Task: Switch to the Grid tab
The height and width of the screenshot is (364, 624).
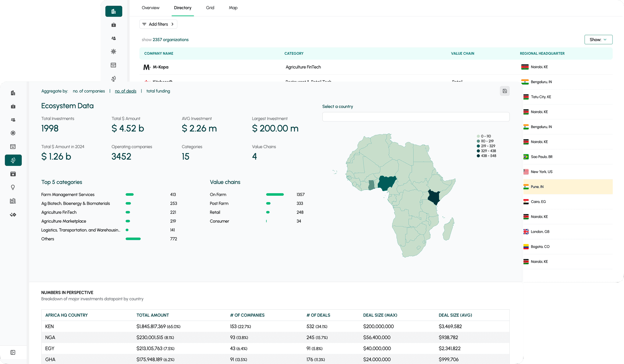Action: (x=210, y=8)
